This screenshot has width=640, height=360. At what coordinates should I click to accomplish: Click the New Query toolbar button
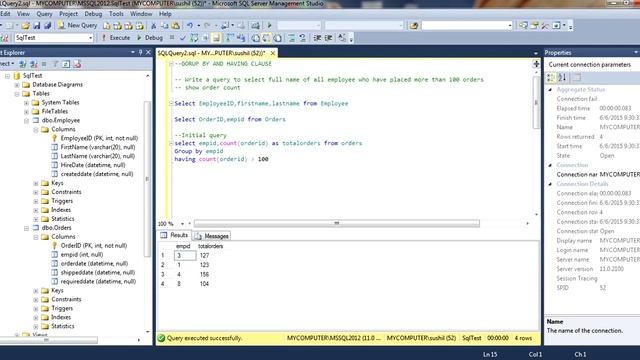(78, 25)
